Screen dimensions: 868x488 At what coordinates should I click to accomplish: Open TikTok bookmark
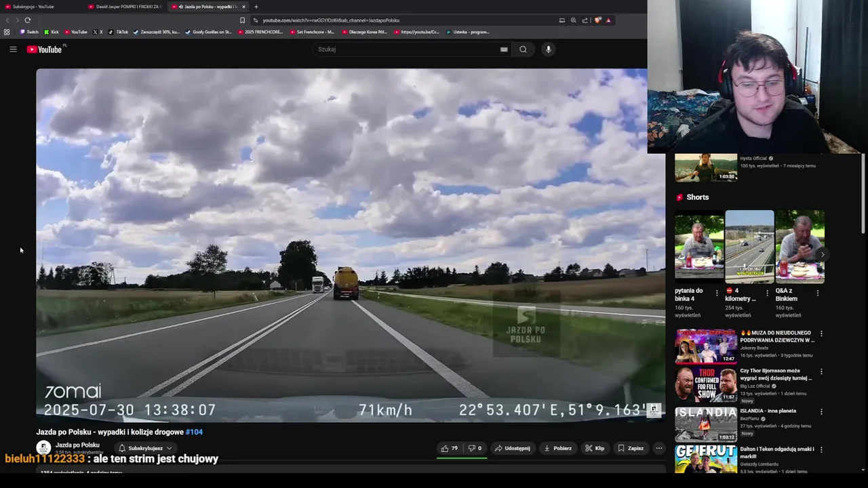click(x=118, y=32)
